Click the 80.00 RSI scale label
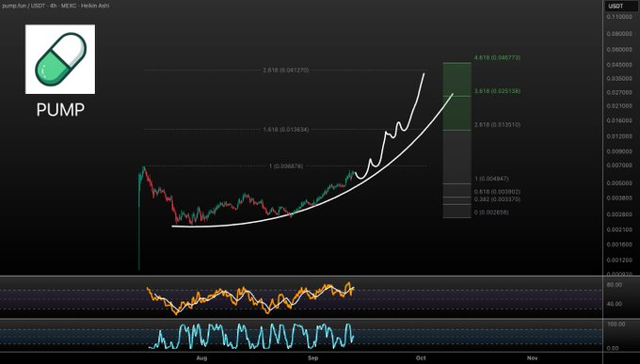 [x=615, y=285]
